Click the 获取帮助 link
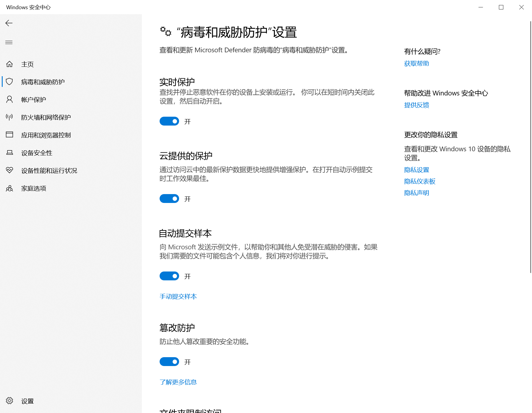The image size is (532, 413). [x=416, y=64]
